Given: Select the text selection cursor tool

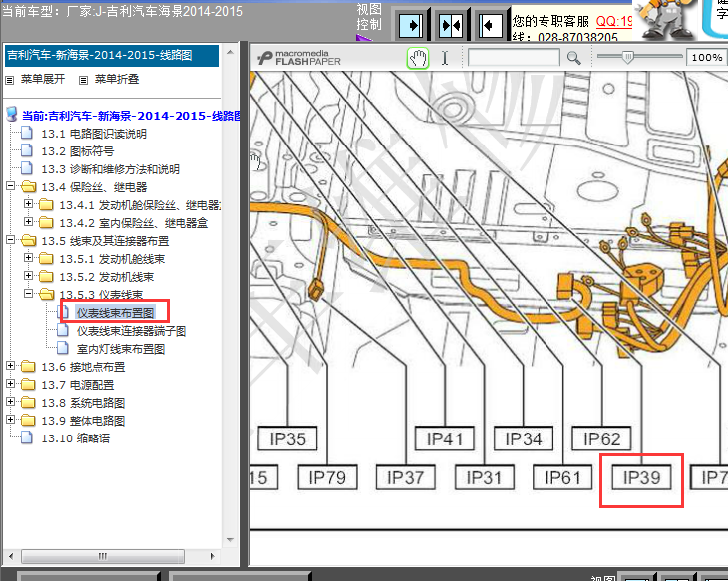Looking at the screenshot, I should coord(445,58).
